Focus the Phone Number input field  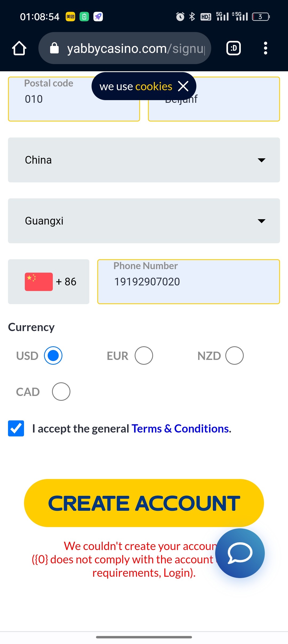189,282
